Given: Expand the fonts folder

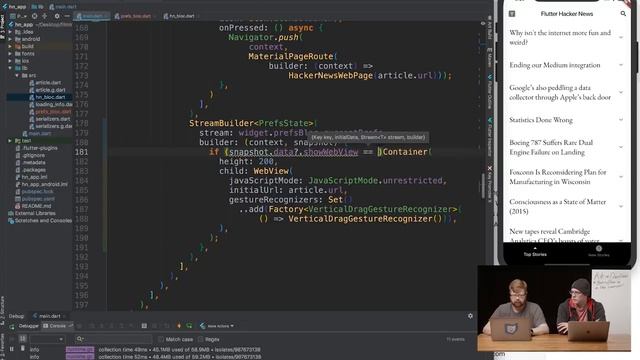Looking at the screenshot, I should click(10, 53).
